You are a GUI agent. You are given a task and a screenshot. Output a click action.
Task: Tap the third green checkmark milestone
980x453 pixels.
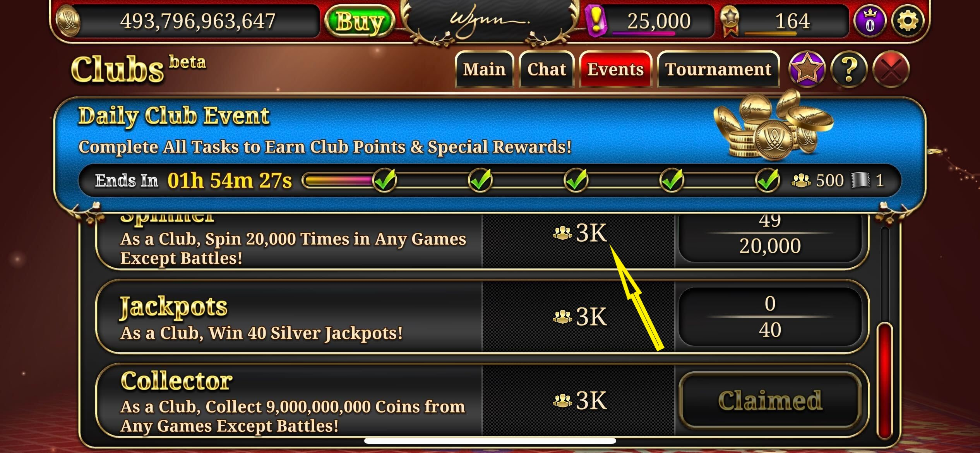coord(576,180)
